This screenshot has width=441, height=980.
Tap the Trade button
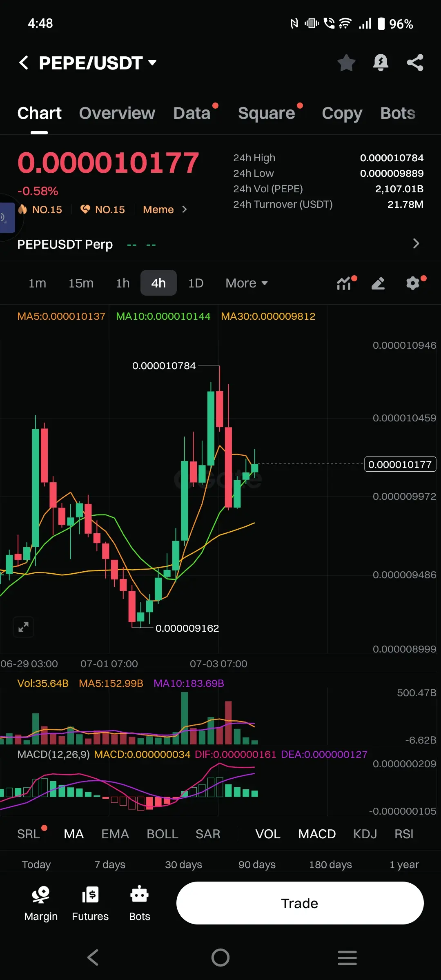tap(300, 903)
